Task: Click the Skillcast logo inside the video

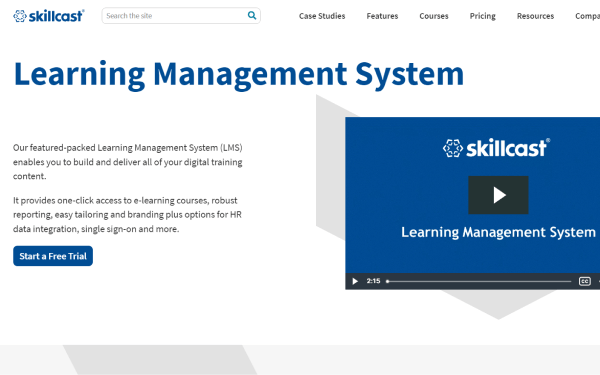Action: coord(496,148)
